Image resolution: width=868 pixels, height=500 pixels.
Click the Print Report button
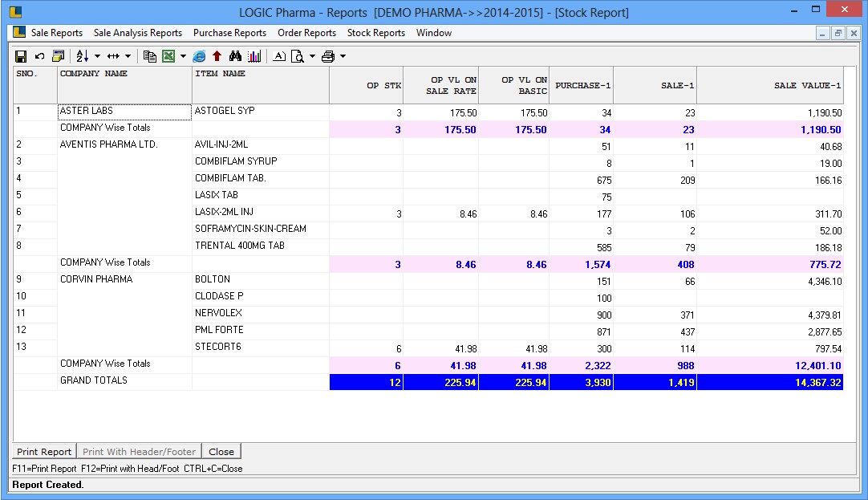click(x=44, y=452)
